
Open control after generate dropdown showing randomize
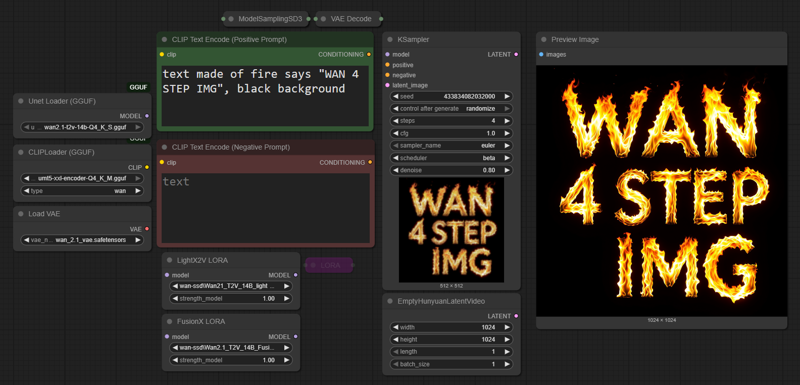[x=452, y=109]
